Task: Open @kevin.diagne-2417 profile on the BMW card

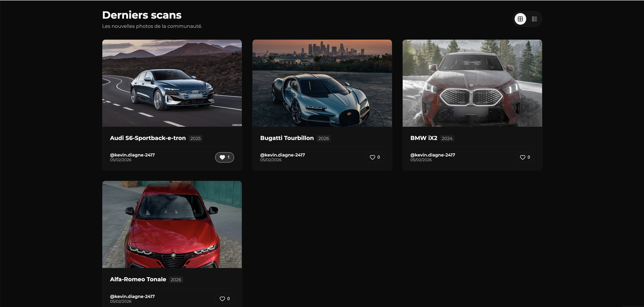Action: [x=433, y=155]
